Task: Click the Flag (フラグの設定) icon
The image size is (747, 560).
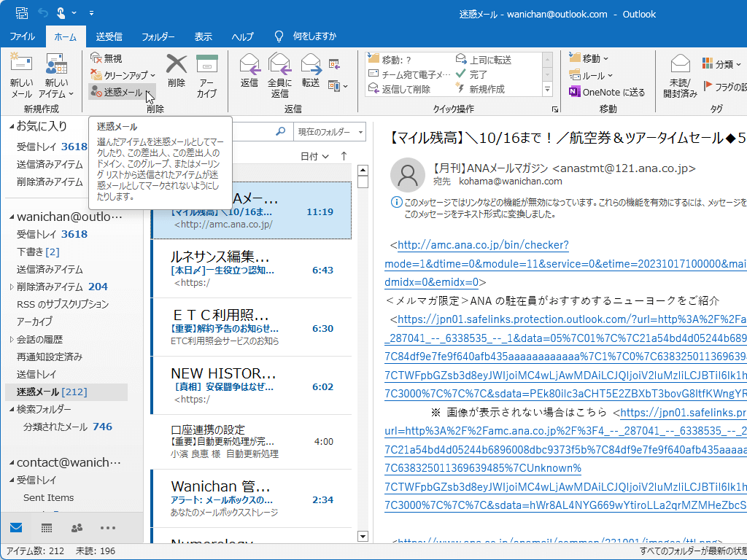Action: click(708, 87)
